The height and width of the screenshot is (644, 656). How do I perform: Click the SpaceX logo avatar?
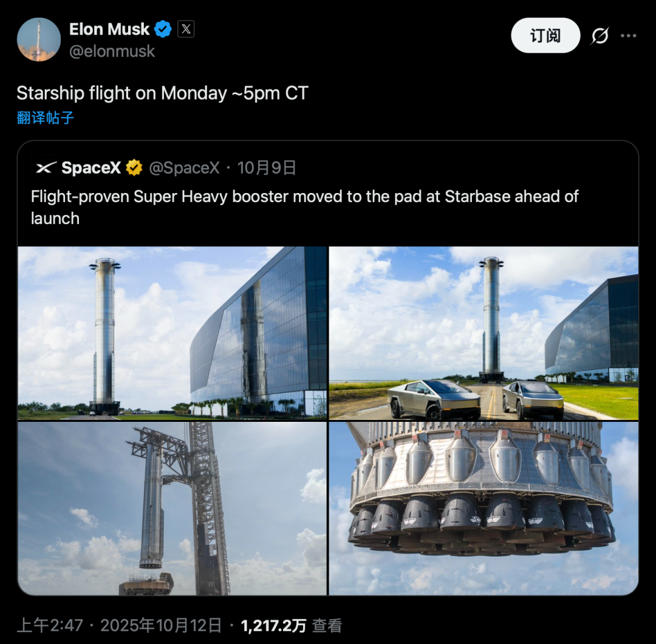[x=46, y=168]
